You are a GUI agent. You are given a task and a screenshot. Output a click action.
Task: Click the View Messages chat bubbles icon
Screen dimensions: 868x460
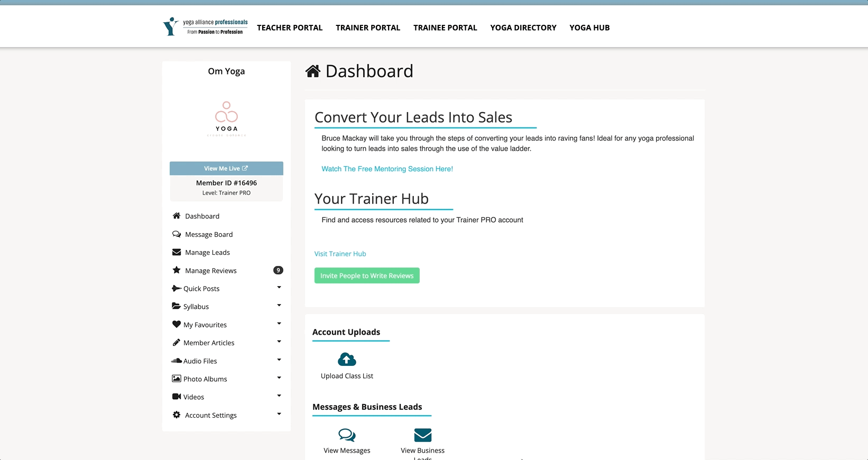click(x=347, y=435)
